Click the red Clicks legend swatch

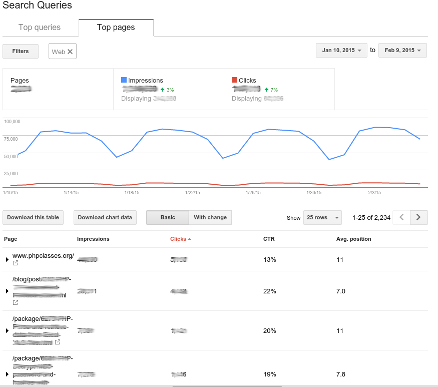point(234,80)
